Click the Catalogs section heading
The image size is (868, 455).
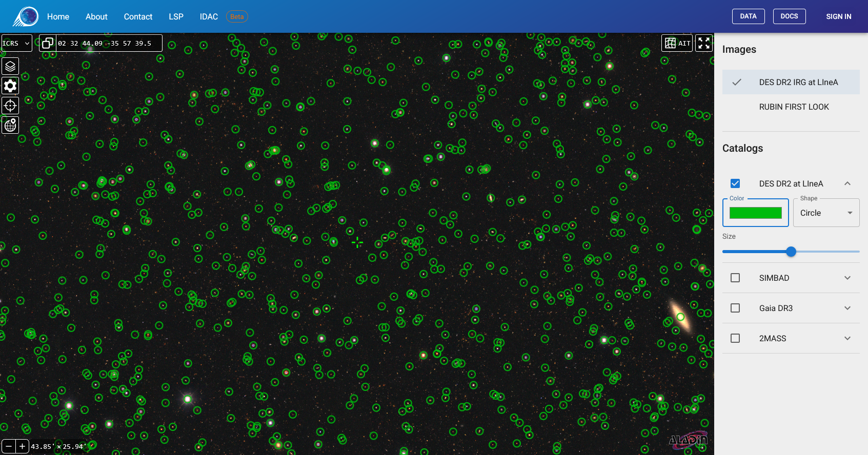coord(742,148)
